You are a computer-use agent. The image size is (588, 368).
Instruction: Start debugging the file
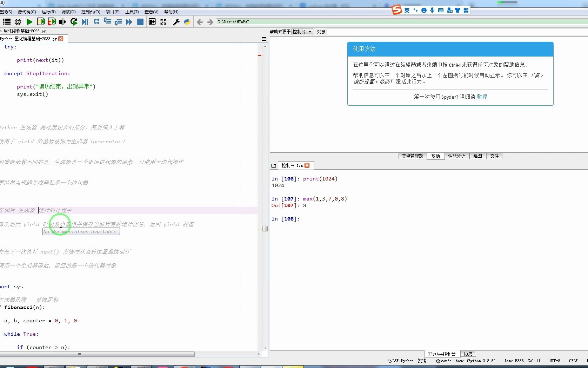pos(85,22)
